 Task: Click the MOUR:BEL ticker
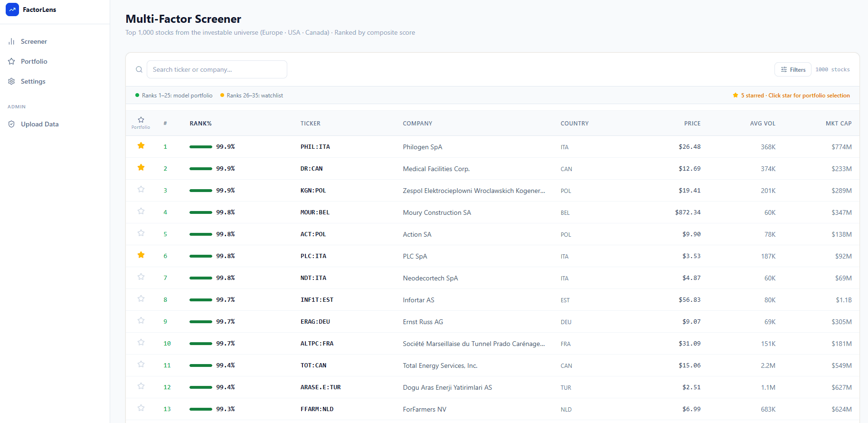(315, 212)
